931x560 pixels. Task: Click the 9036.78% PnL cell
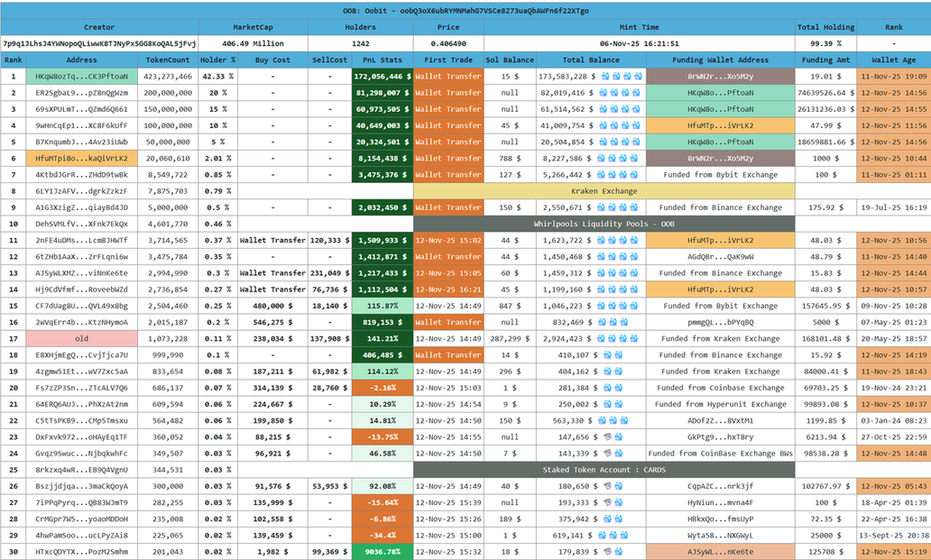[382, 552]
